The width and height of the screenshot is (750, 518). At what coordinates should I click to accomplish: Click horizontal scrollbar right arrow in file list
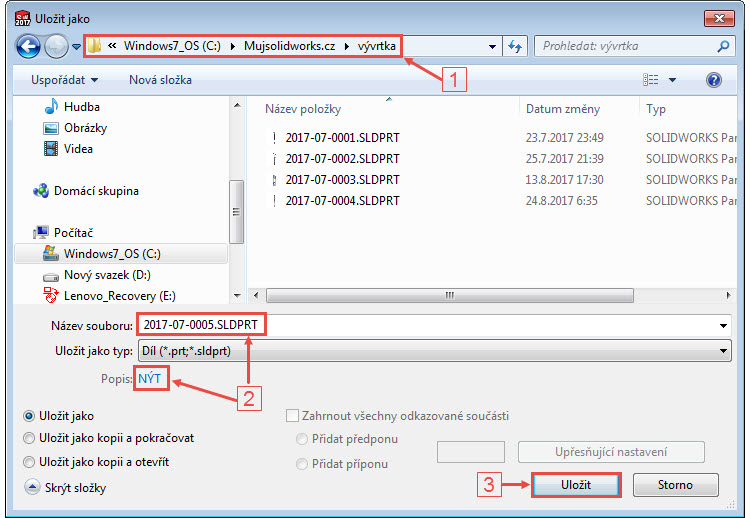click(728, 296)
